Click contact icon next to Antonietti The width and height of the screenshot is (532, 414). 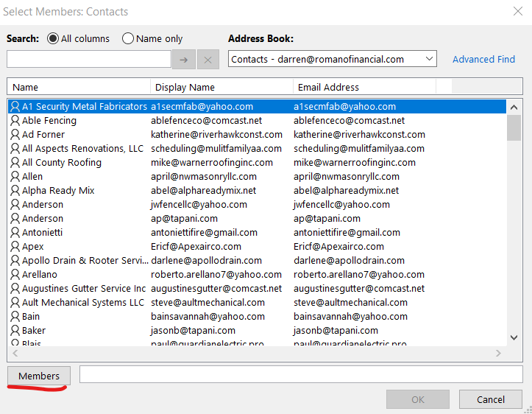point(15,233)
